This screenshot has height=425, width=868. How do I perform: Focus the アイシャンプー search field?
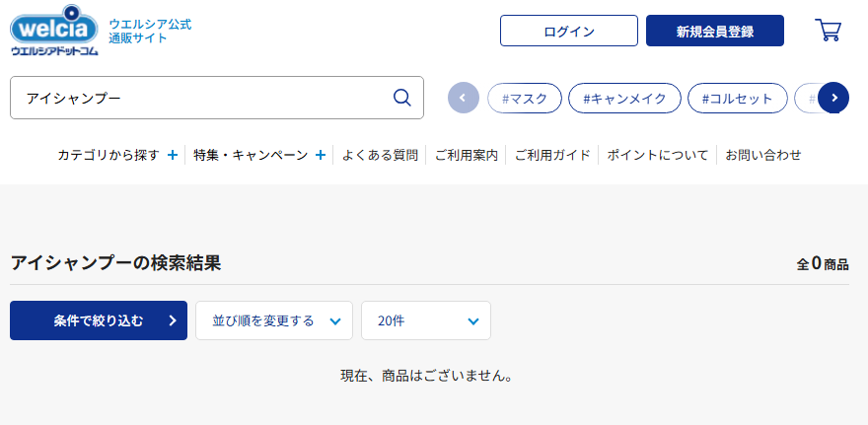[x=197, y=98]
